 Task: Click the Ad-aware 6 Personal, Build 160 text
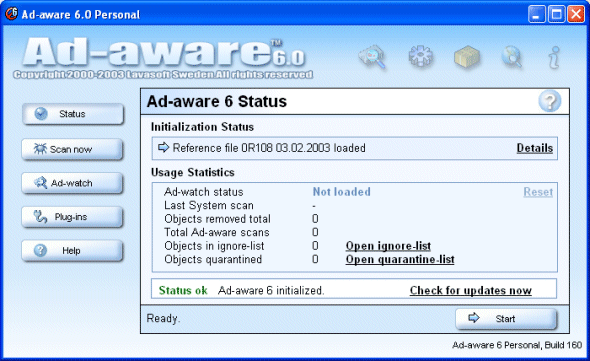[x=517, y=345]
